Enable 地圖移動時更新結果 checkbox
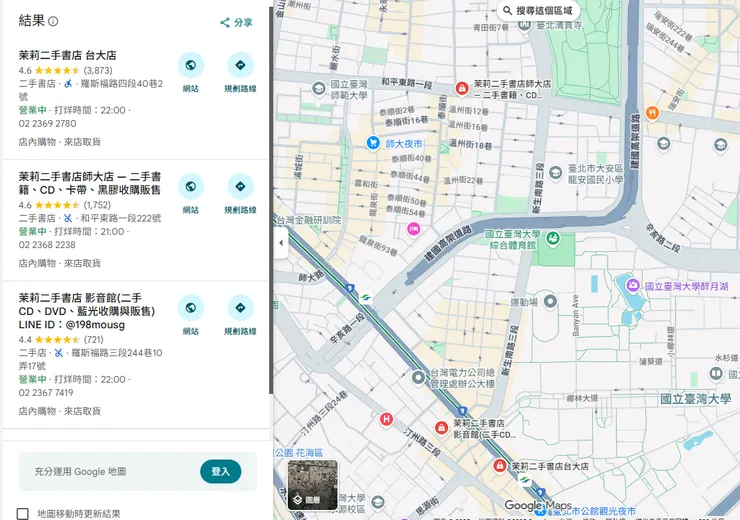The height and width of the screenshot is (520, 740). [23, 514]
